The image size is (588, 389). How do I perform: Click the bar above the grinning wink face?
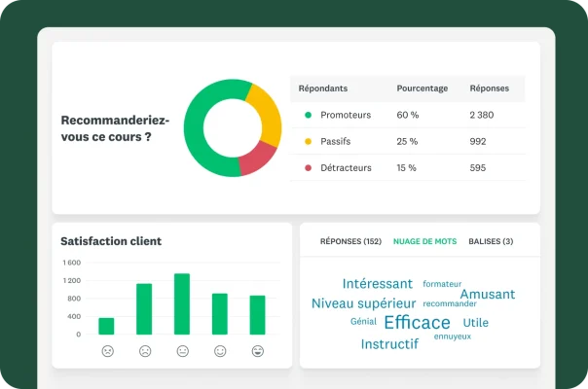[258, 315]
